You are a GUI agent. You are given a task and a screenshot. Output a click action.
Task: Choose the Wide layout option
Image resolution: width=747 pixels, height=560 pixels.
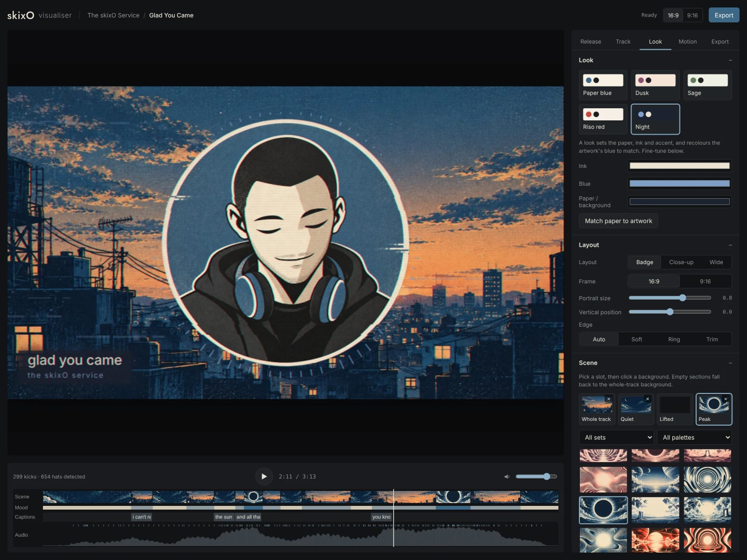pyautogui.click(x=716, y=262)
